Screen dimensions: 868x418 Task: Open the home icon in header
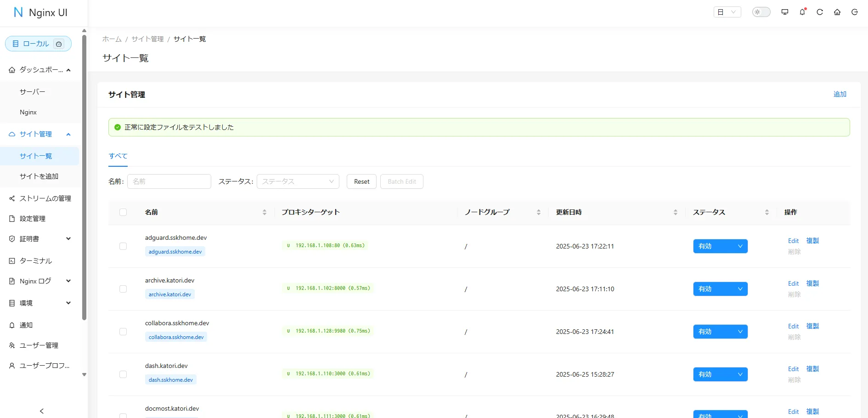[x=837, y=12]
